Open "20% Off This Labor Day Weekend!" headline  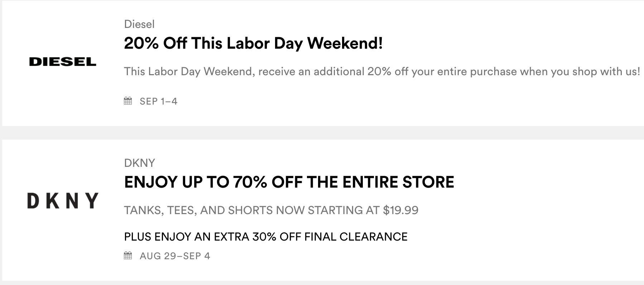tap(253, 43)
